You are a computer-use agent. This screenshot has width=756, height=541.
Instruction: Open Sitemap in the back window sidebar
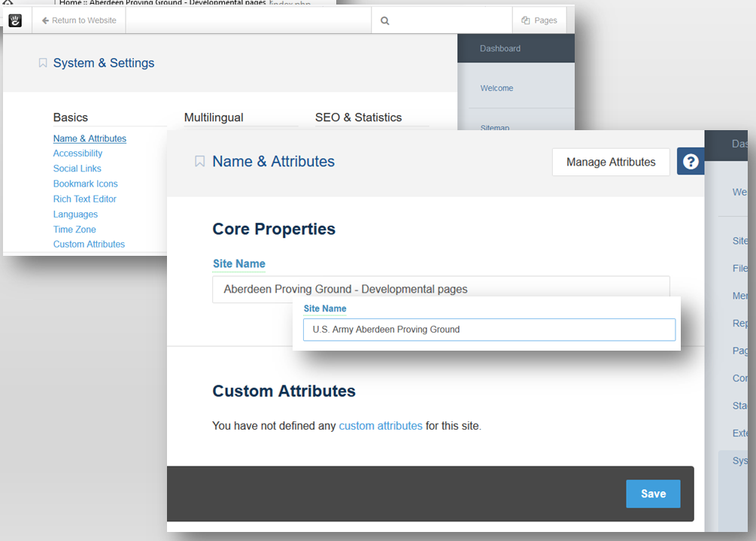click(495, 127)
